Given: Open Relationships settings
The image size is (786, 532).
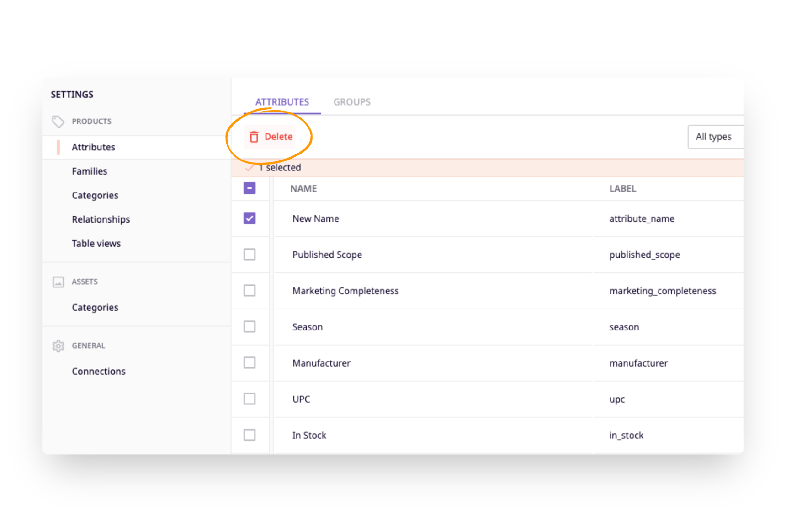Looking at the screenshot, I should pos(101,219).
